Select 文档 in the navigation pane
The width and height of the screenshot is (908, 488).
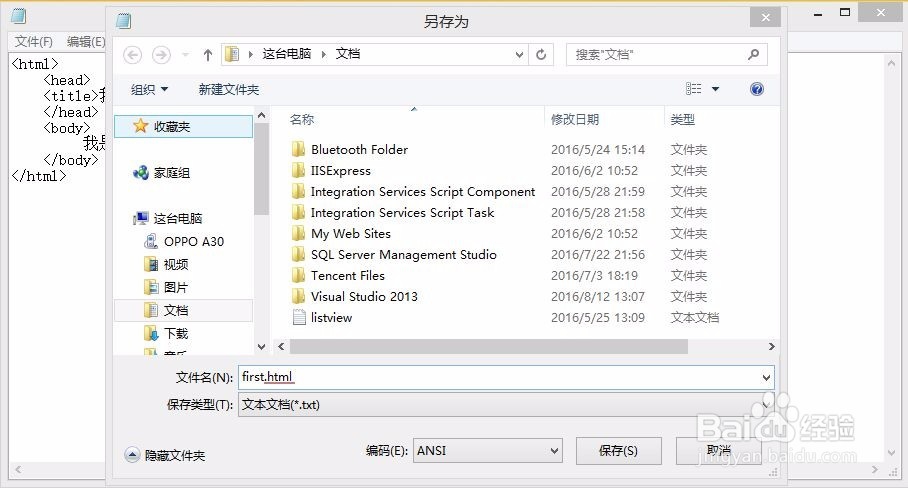tap(176, 310)
